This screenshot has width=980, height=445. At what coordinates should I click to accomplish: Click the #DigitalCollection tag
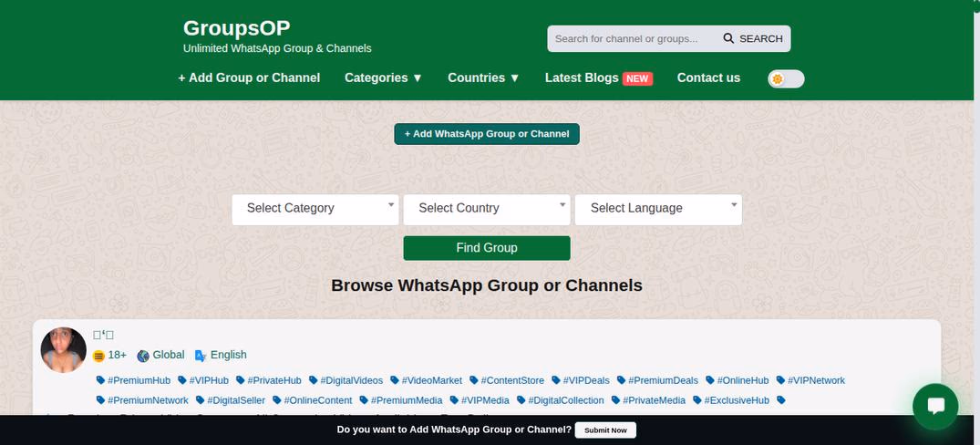561,400
